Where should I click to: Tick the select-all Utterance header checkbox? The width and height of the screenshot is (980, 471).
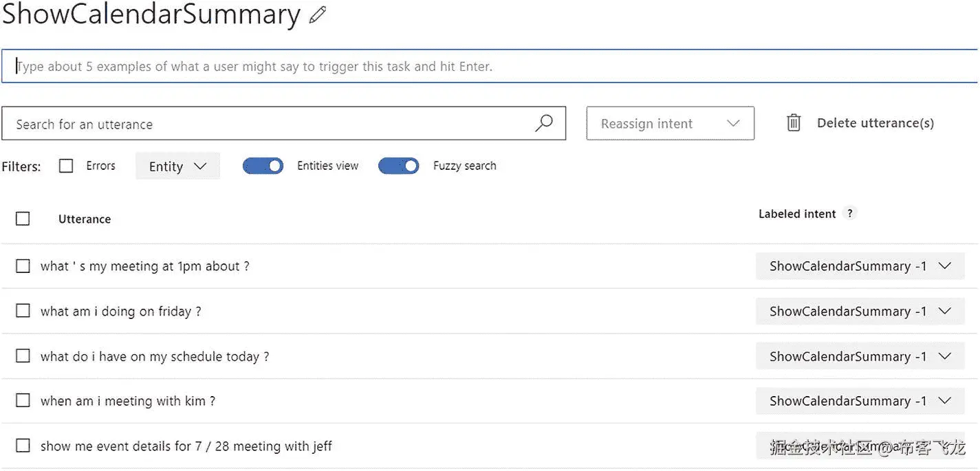click(x=23, y=219)
